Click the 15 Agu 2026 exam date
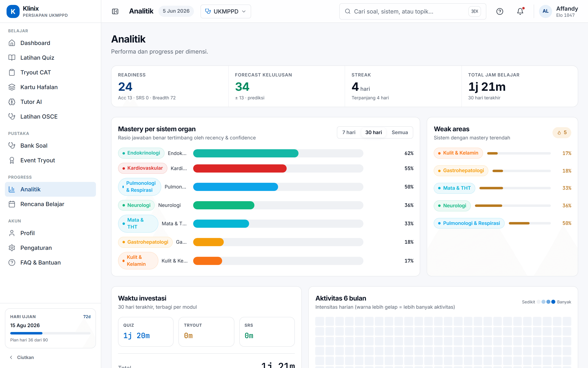The width and height of the screenshot is (588, 368). (25, 325)
